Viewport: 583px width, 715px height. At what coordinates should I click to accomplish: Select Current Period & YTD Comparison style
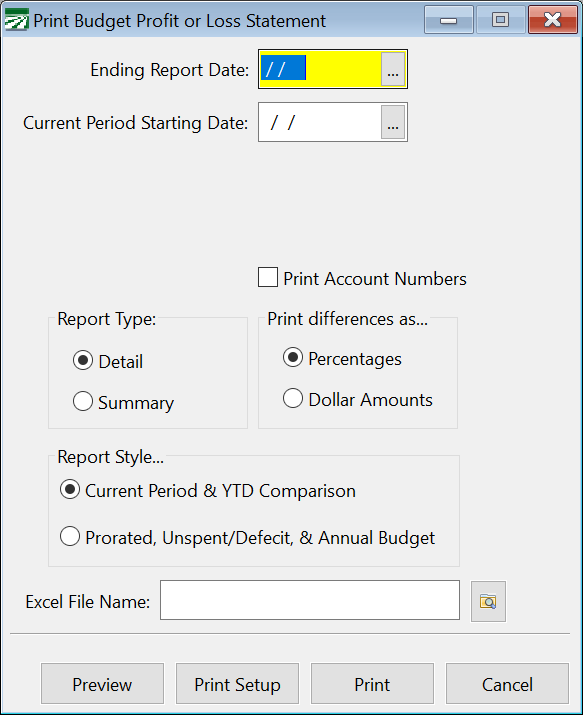click(x=70, y=490)
